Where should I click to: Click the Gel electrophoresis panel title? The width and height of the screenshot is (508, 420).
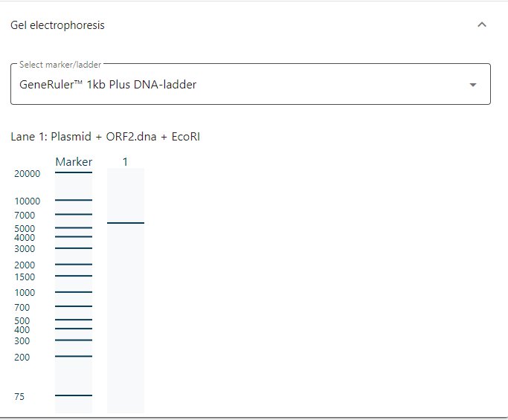click(x=57, y=25)
